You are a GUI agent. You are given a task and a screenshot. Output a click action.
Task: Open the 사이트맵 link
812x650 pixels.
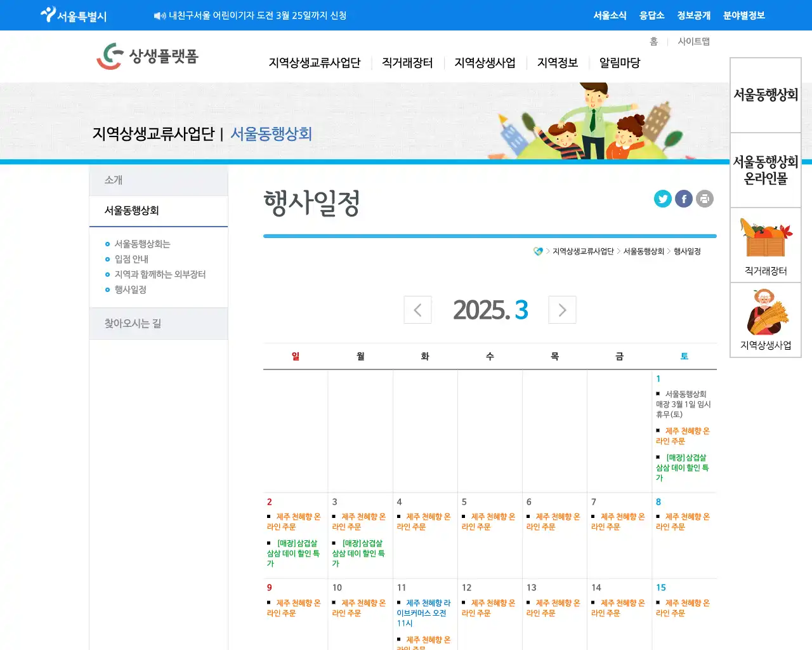[693, 41]
